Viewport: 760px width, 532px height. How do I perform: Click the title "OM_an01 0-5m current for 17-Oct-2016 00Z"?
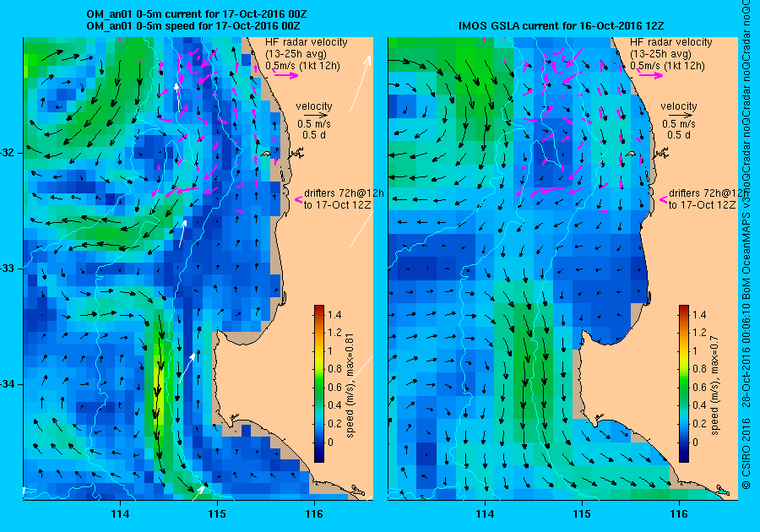(196, 14)
